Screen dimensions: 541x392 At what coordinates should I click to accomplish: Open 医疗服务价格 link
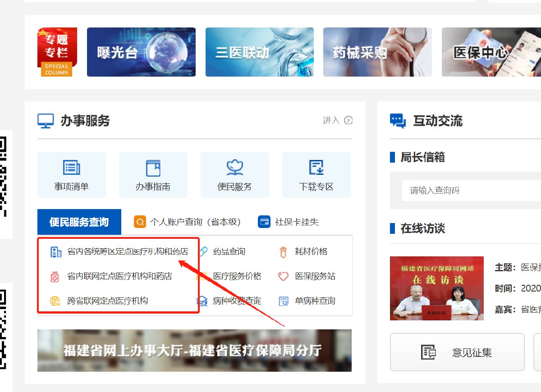[237, 276]
